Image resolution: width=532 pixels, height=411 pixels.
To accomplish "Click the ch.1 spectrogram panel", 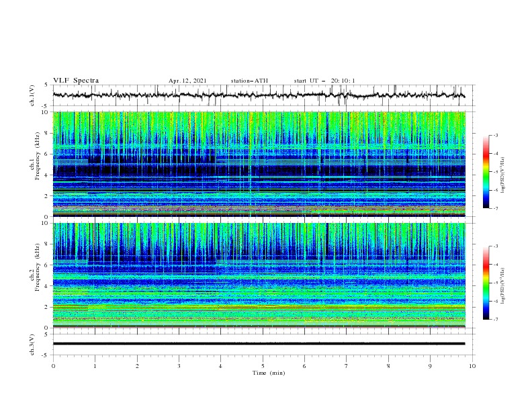I will coord(259,164).
